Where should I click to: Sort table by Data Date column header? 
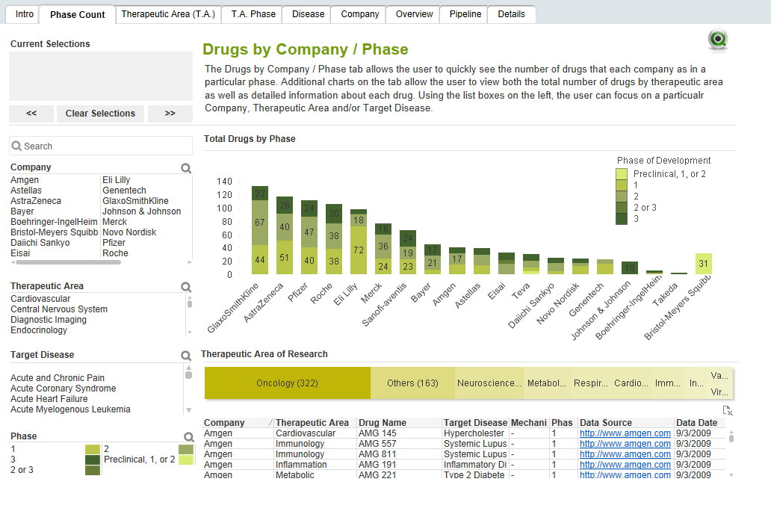tap(700, 423)
